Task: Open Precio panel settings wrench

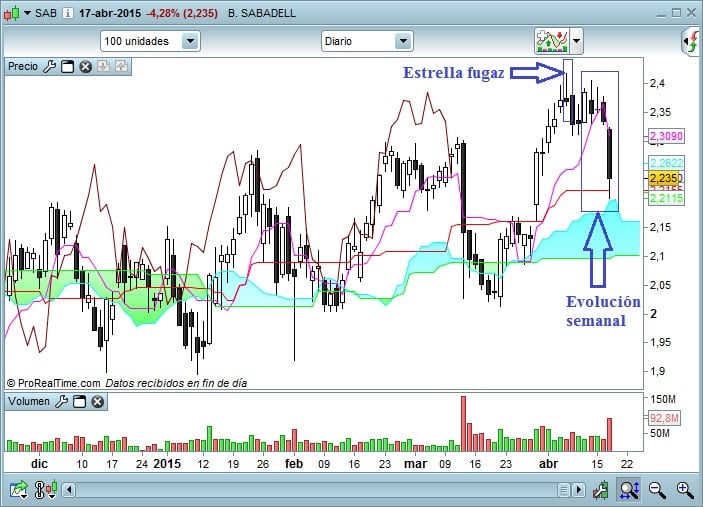Action: pos(49,67)
